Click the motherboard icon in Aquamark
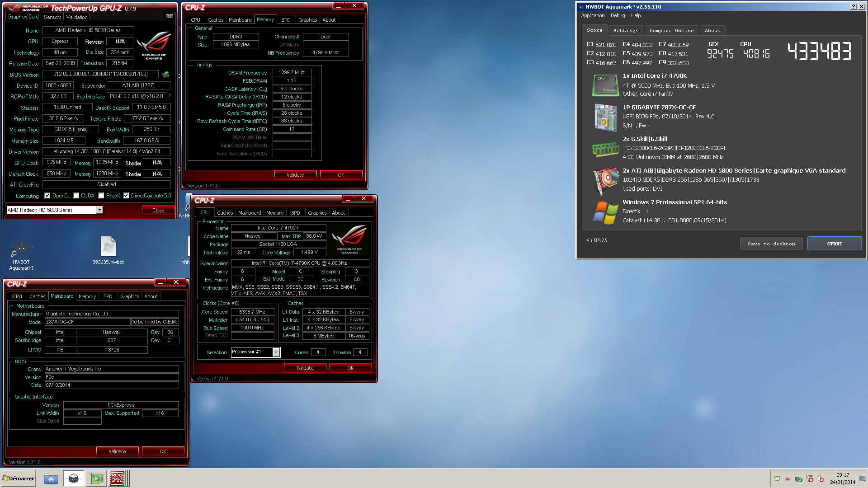 [605, 117]
